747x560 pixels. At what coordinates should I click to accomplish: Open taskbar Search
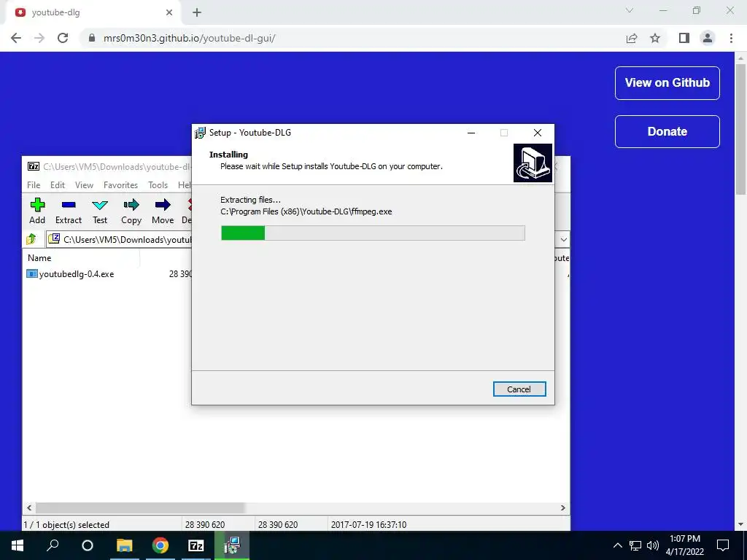(53, 545)
